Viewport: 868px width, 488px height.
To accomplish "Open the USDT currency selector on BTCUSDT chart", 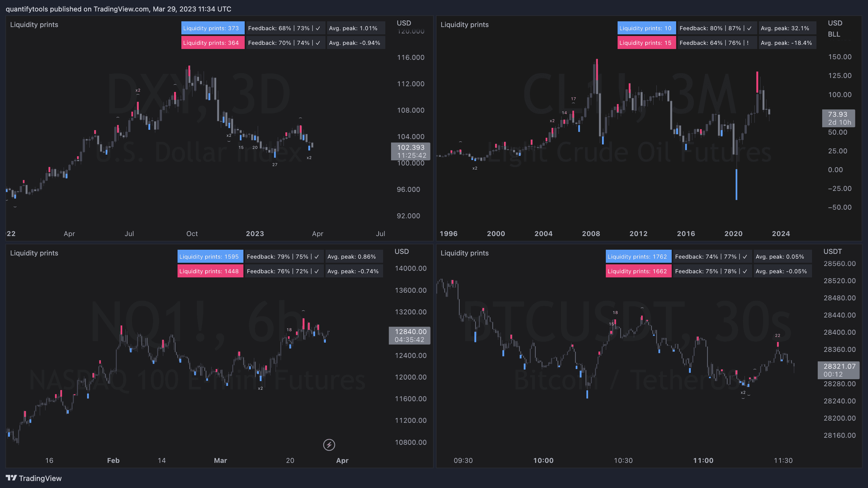I will click(832, 252).
